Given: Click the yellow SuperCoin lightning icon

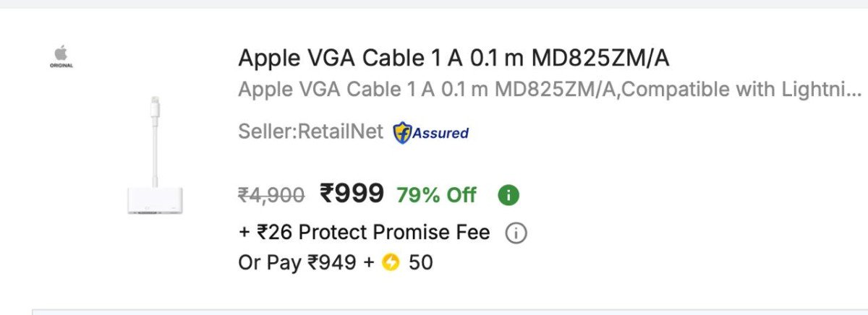Looking at the screenshot, I should [x=391, y=262].
